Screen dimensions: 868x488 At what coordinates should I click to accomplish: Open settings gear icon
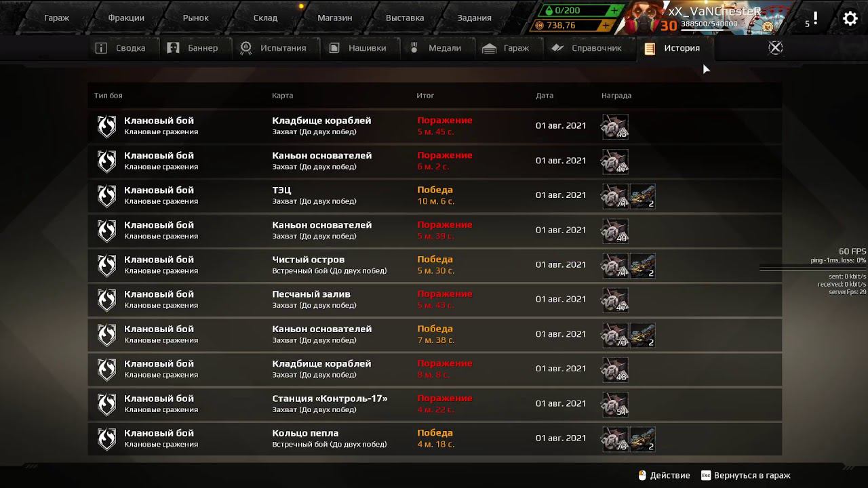point(850,18)
